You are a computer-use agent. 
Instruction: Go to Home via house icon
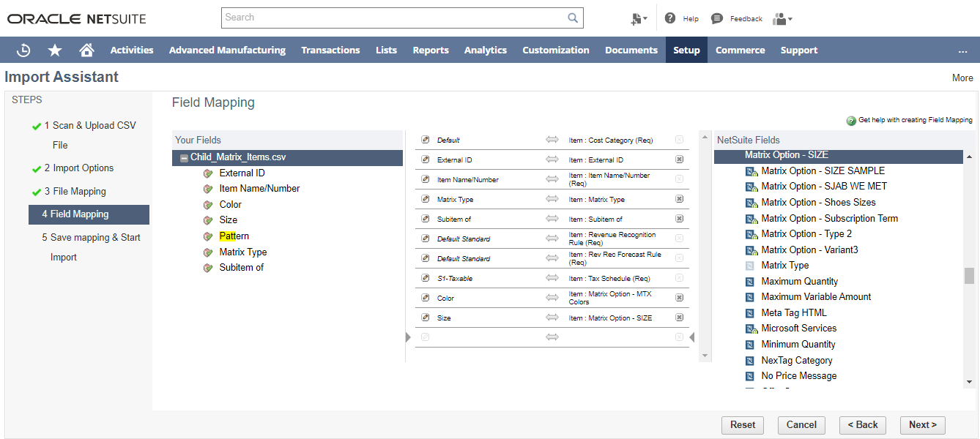(x=86, y=50)
